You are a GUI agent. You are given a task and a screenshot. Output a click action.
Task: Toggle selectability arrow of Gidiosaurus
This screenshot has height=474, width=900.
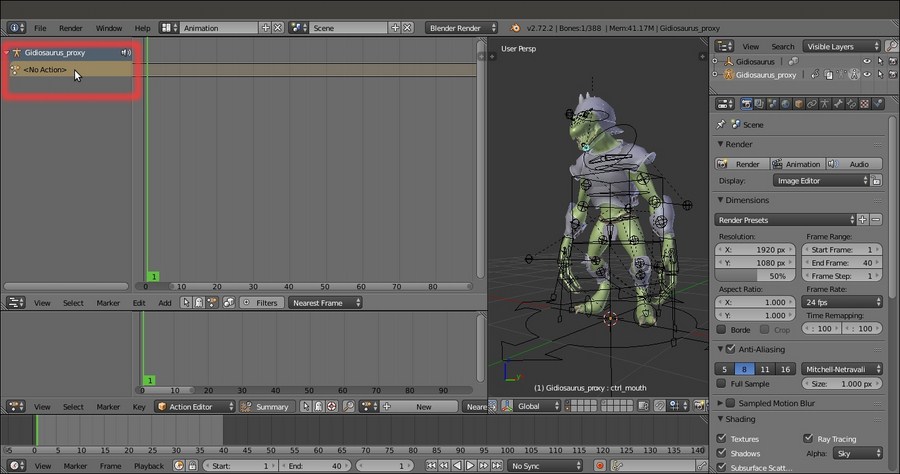[880, 61]
